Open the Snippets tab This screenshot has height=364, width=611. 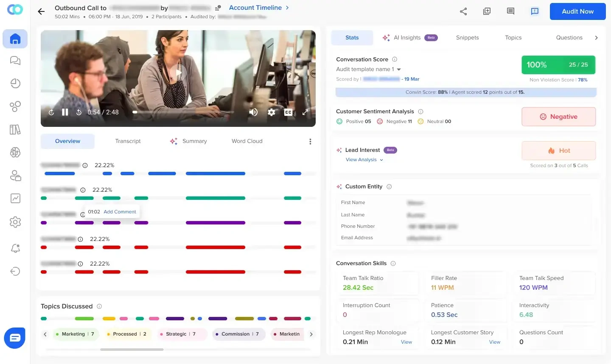point(467,38)
